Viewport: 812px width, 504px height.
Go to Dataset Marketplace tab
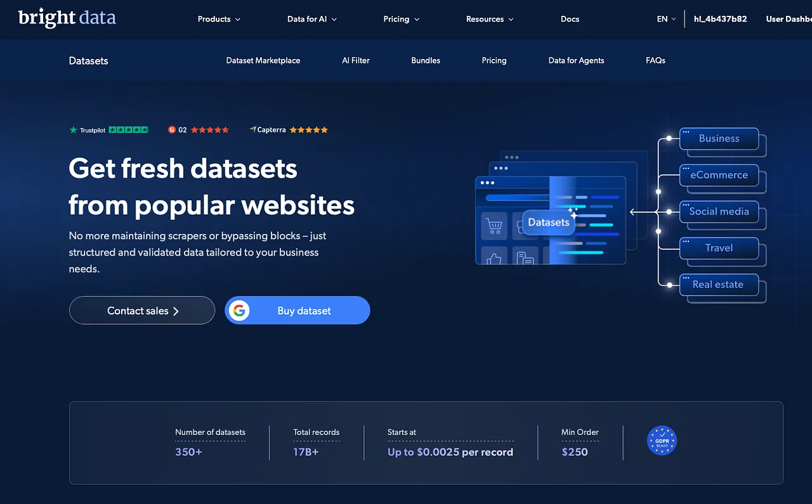click(263, 60)
